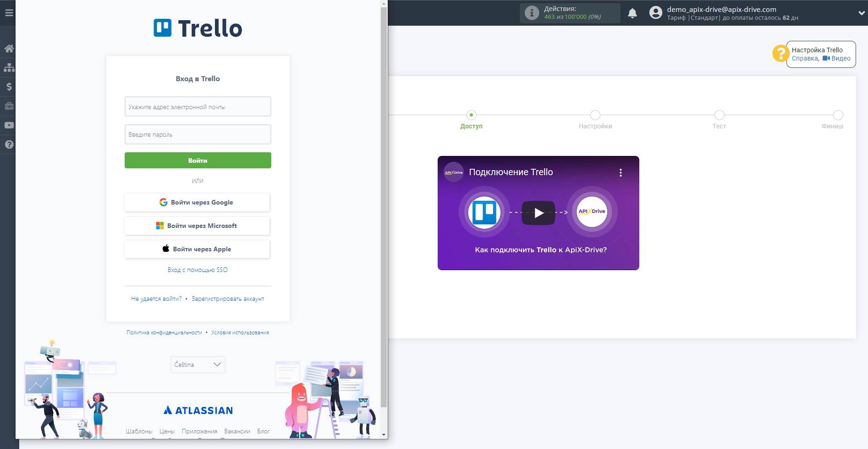
Task: Open the briefcase icon in sidebar
Action: click(9, 106)
